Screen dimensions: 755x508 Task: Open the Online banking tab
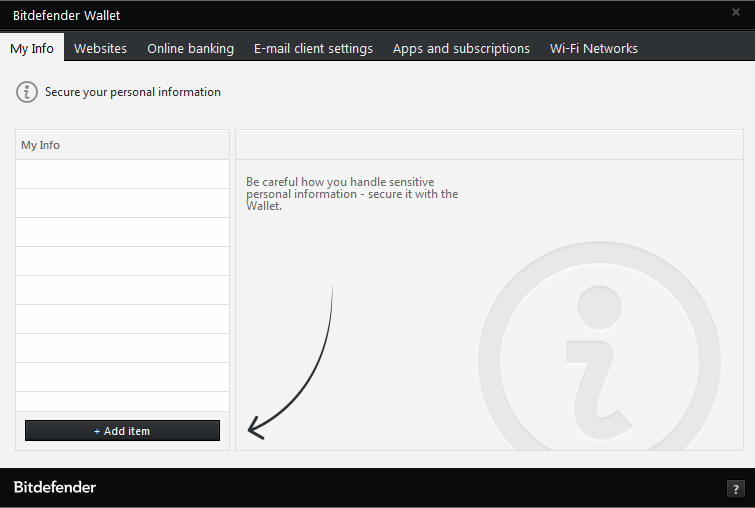pos(190,48)
